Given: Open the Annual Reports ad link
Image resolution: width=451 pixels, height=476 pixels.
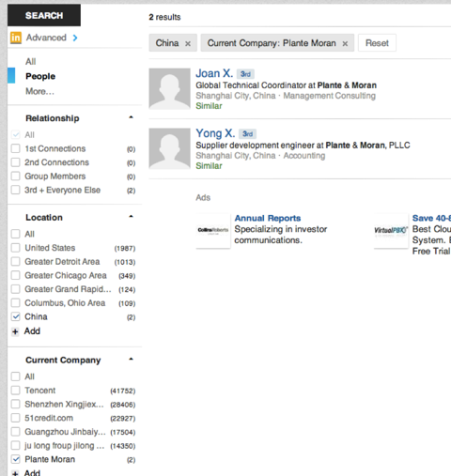Looking at the screenshot, I should (x=268, y=218).
